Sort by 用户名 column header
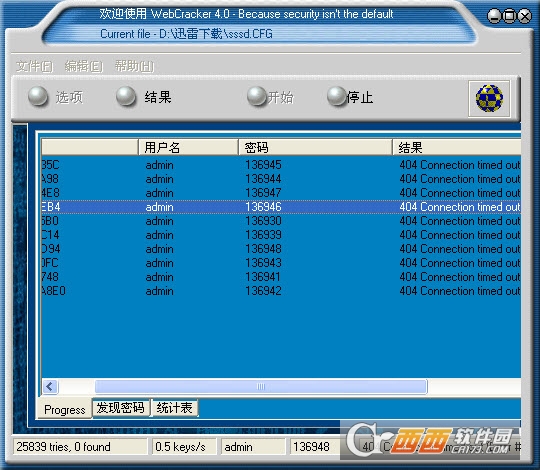540x470 pixels. pos(188,147)
